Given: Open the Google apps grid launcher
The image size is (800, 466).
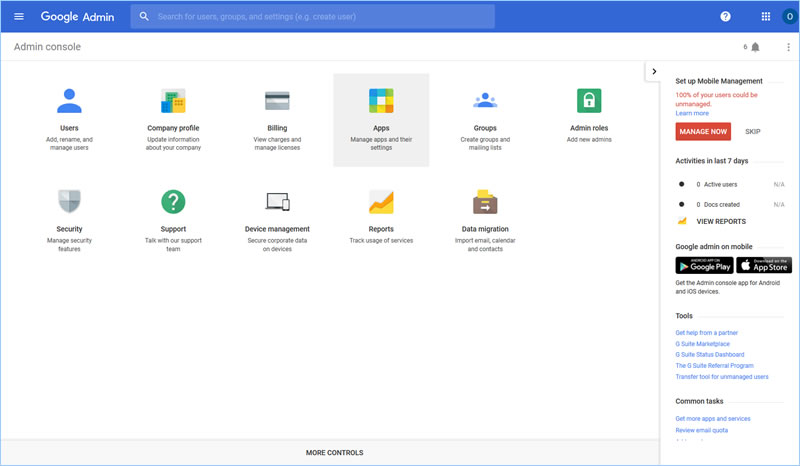Looking at the screenshot, I should point(765,16).
